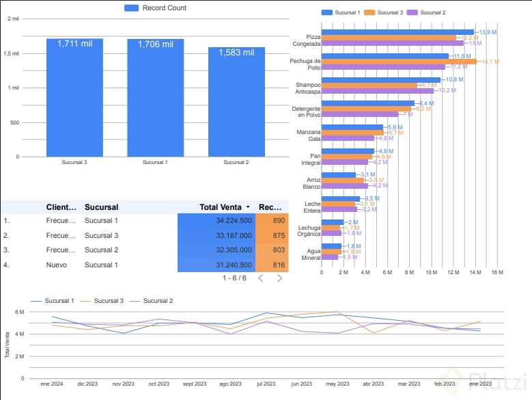Toggle Sucursal 2 in the line chart legend

(151, 301)
